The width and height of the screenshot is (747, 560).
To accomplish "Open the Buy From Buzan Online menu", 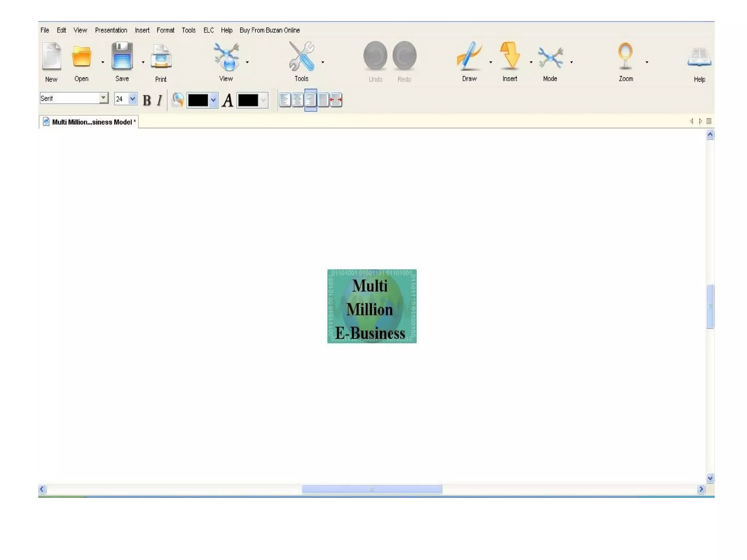I will [270, 30].
